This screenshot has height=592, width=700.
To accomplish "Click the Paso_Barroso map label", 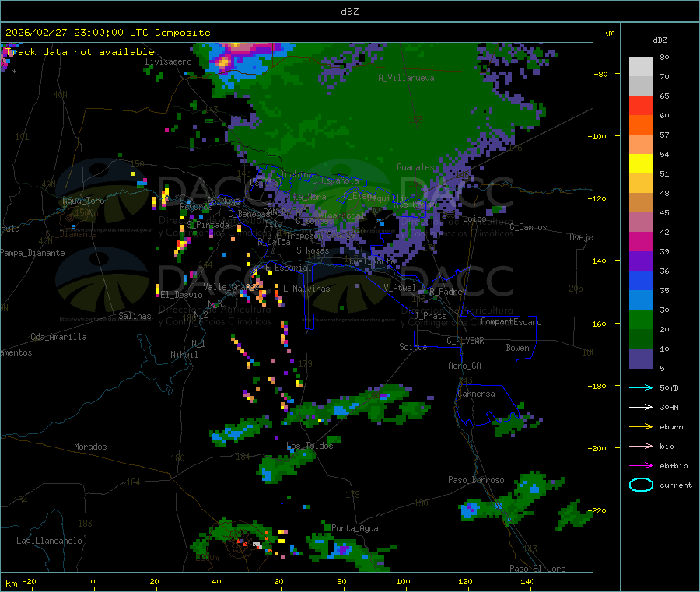I will coord(476,480).
